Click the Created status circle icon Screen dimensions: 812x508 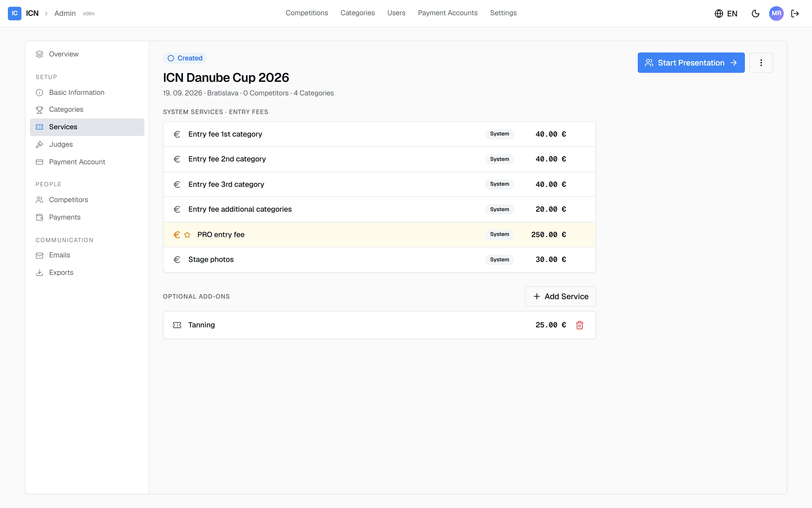(171, 58)
